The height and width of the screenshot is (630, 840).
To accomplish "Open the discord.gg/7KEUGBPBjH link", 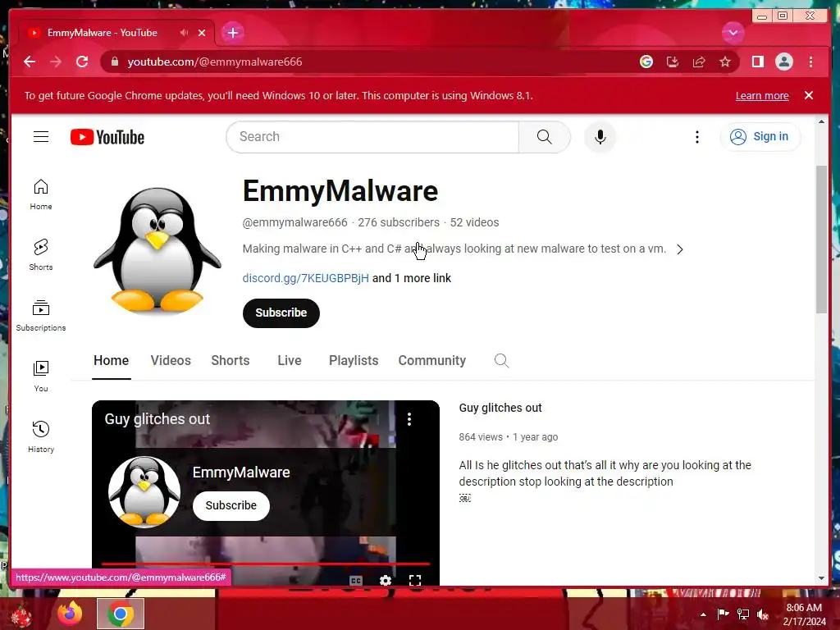I will click(305, 278).
